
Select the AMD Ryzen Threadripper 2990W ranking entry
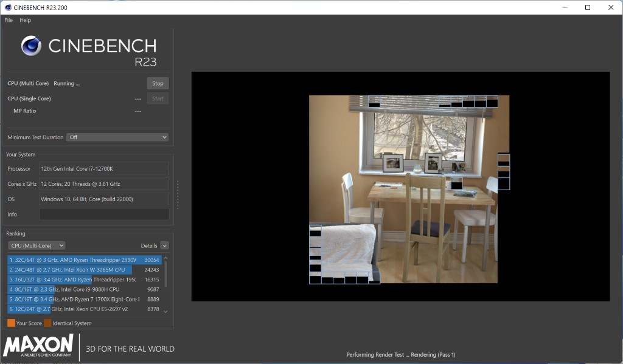(84, 259)
